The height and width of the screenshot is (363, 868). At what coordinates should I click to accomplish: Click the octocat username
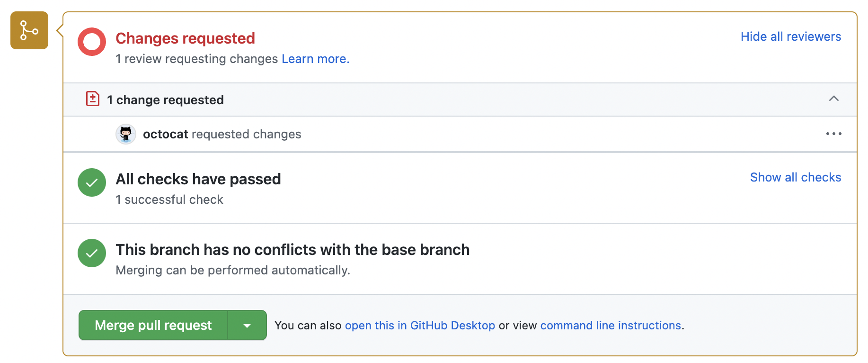coord(166,134)
